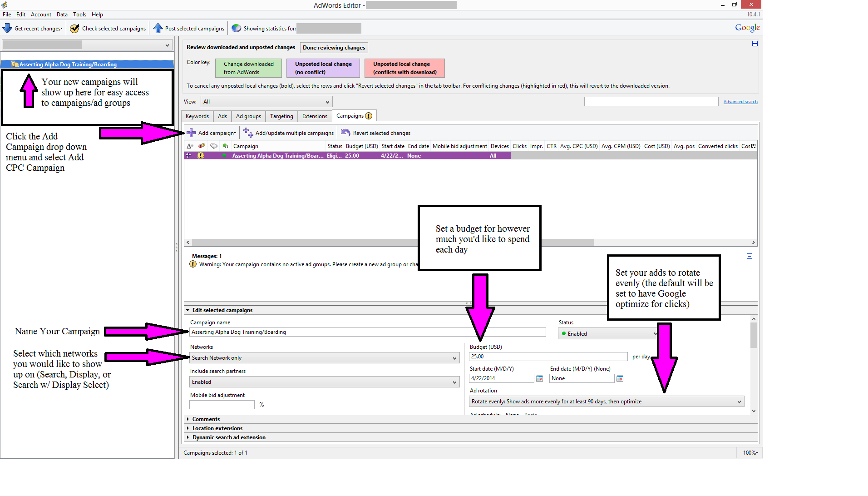This screenshot has height=496, width=868.
Task: Sort by the Budget (USD) column header
Action: point(362,146)
